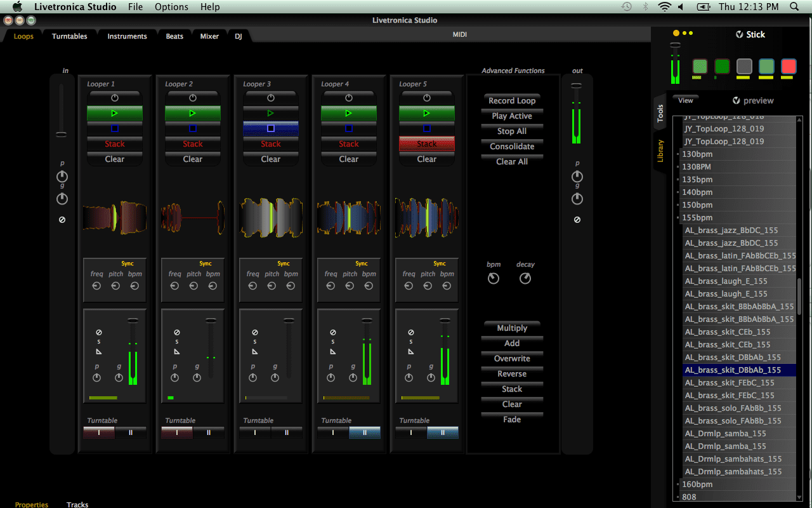Viewport: 812px width, 508px height.
Task: Click the fade triangle icon in Looper 1
Action: click(x=99, y=352)
